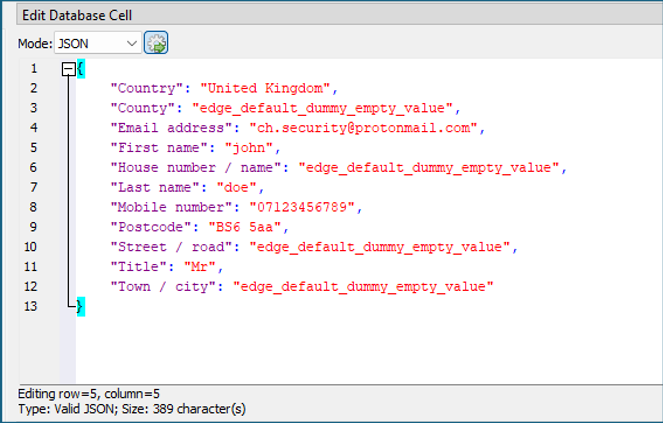Click the ch.security@protonmail.com value
Image resolution: width=663 pixels, height=423 pixels.
[x=364, y=128]
